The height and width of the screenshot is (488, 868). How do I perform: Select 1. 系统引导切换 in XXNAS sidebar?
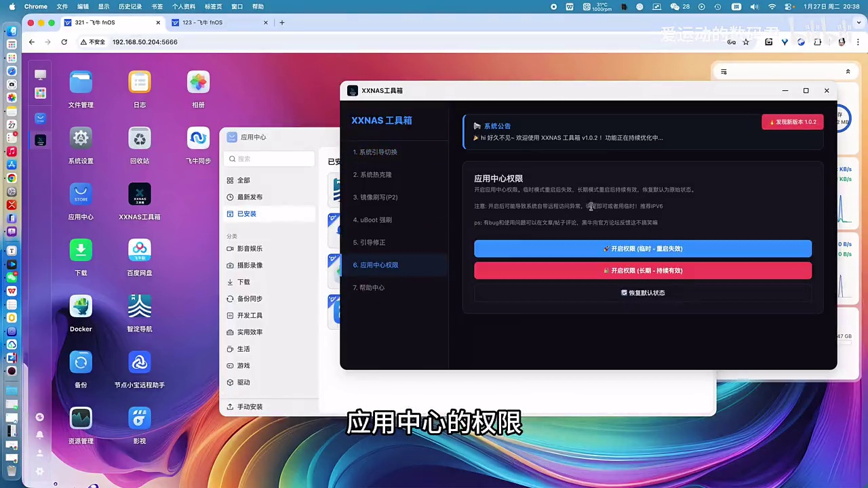(394, 152)
